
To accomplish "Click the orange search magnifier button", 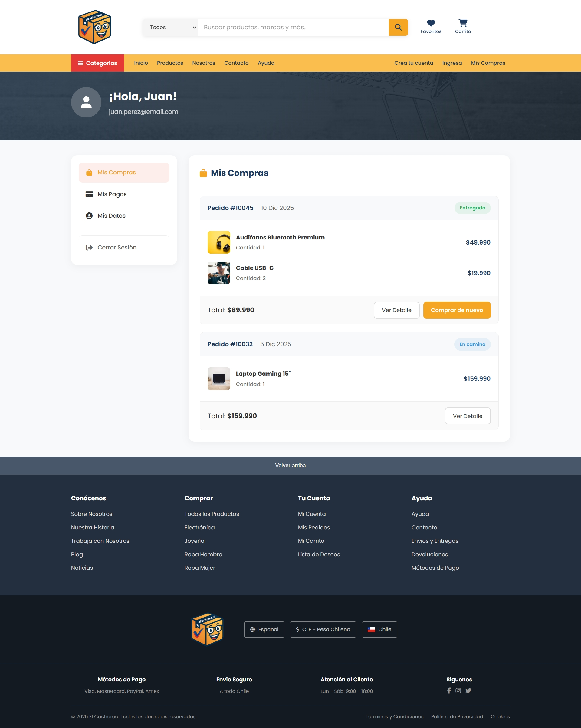I will click(398, 27).
